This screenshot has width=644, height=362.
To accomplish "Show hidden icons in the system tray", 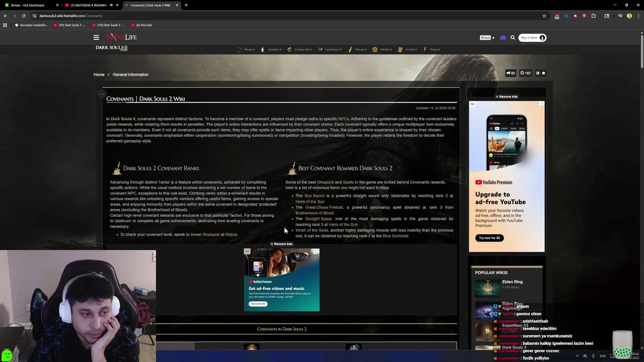I will point(577,356).
